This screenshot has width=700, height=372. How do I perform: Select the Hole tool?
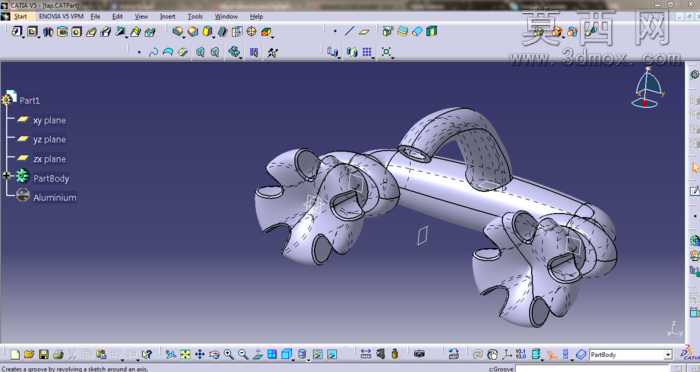tap(76, 32)
